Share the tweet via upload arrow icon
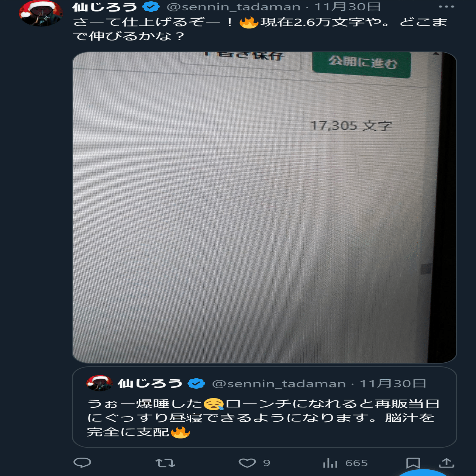The width and height of the screenshot is (476, 476). (446, 463)
